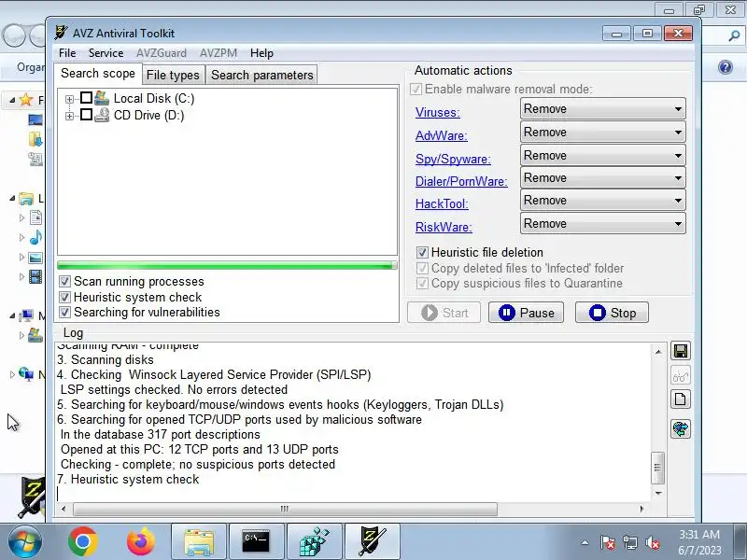This screenshot has height=560, width=747.
Task: Toggle Enable malware removal mode checkbox
Action: (416, 89)
